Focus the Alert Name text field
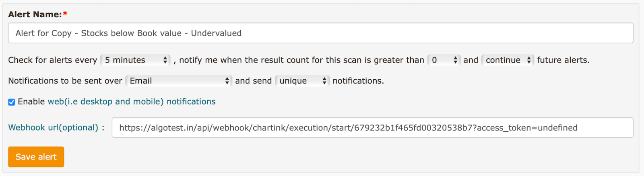The image size is (644, 176). pos(320,33)
